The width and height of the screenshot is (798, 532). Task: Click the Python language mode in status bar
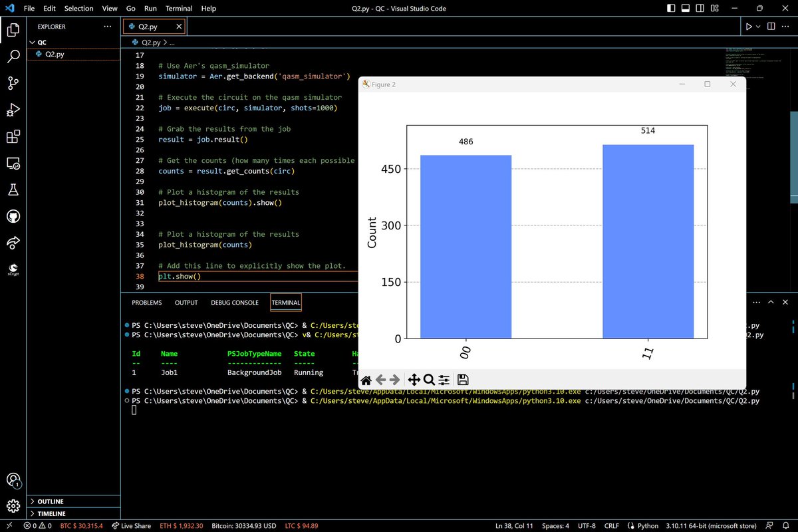click(643, 526)
